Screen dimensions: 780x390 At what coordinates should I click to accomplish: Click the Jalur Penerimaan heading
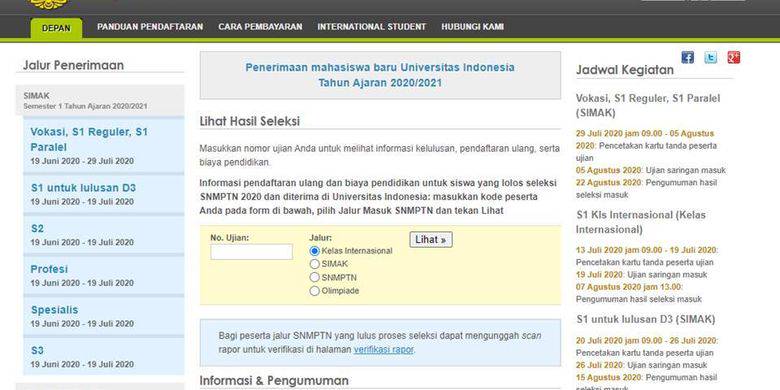click(73, 65)
